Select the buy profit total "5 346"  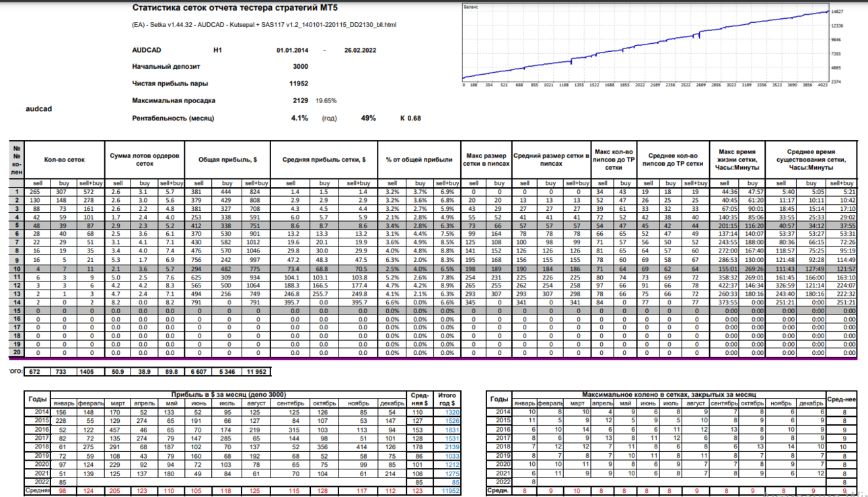(x=227, y=370)
